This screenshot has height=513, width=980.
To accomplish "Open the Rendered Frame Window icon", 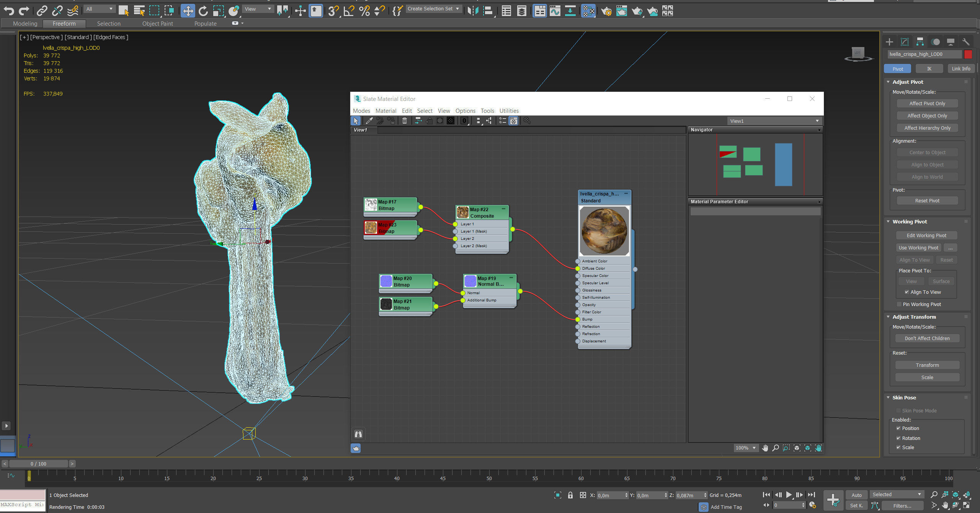I will [621, 11].
